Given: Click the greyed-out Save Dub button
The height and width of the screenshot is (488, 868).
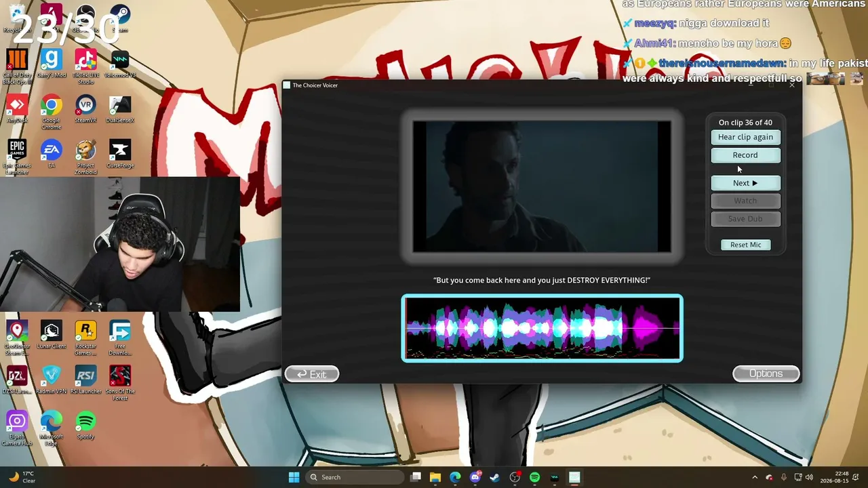Looking at the screenshot, I should [745, 219].
